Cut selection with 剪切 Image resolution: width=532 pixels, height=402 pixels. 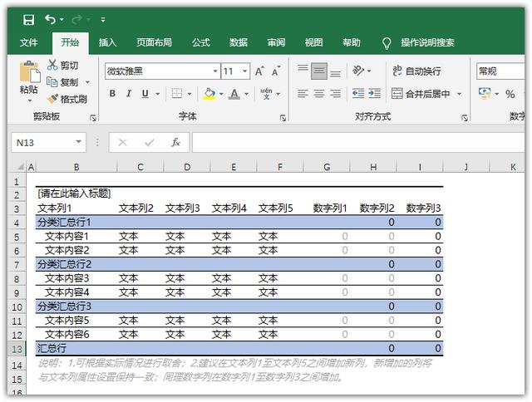point(63,65)
